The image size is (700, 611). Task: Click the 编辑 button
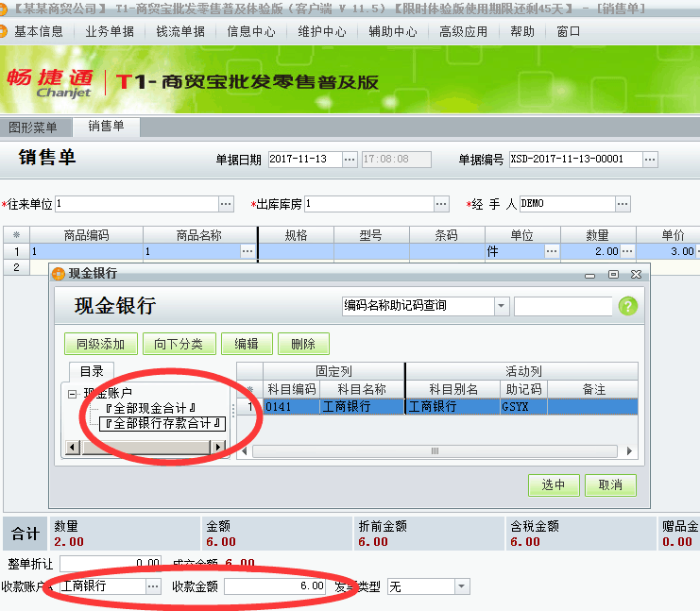(247, 344)
